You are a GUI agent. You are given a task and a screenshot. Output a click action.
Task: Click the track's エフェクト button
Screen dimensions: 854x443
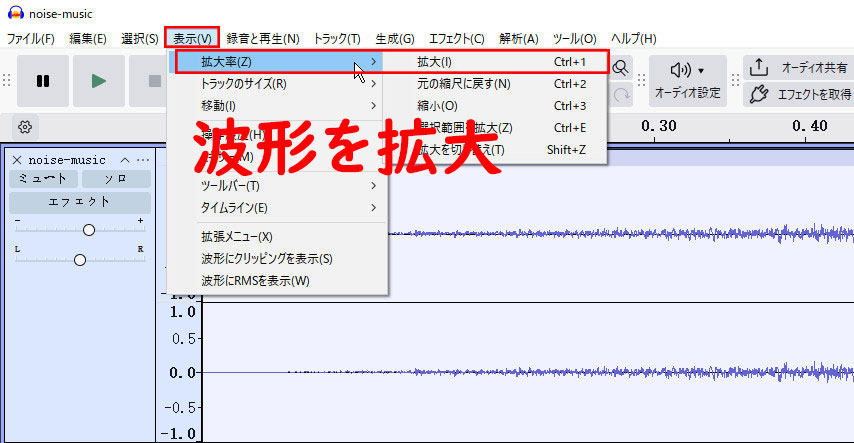tap(79, 201)
